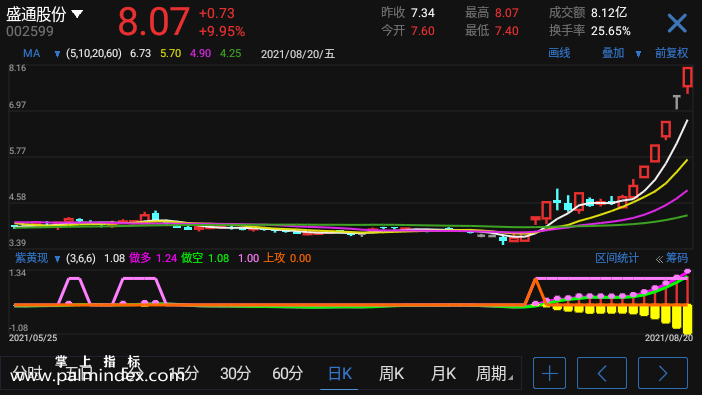The width and height of the screenshot is (702, 395).
Task: Open the 叠加 overlay option
Action: click(x=613, y=53)
